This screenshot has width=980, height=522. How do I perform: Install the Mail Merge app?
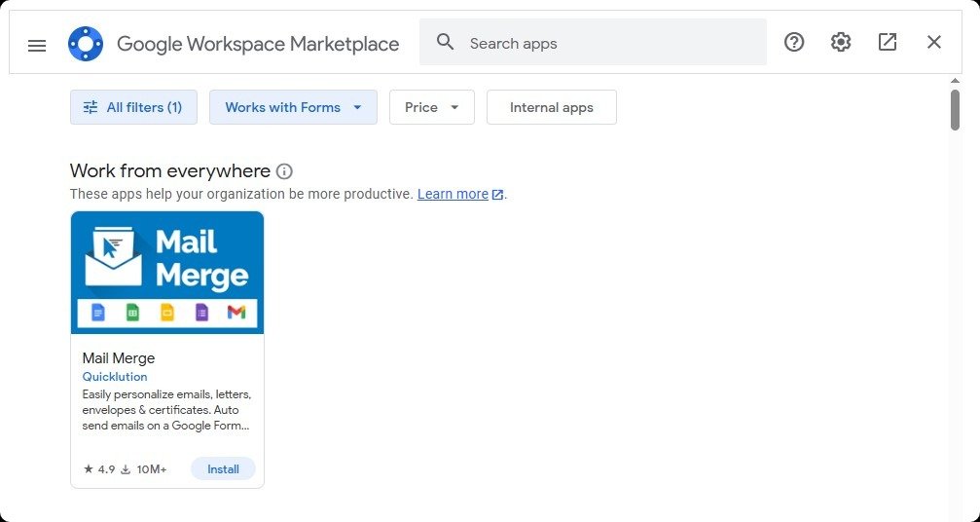(x=223, y=469)
